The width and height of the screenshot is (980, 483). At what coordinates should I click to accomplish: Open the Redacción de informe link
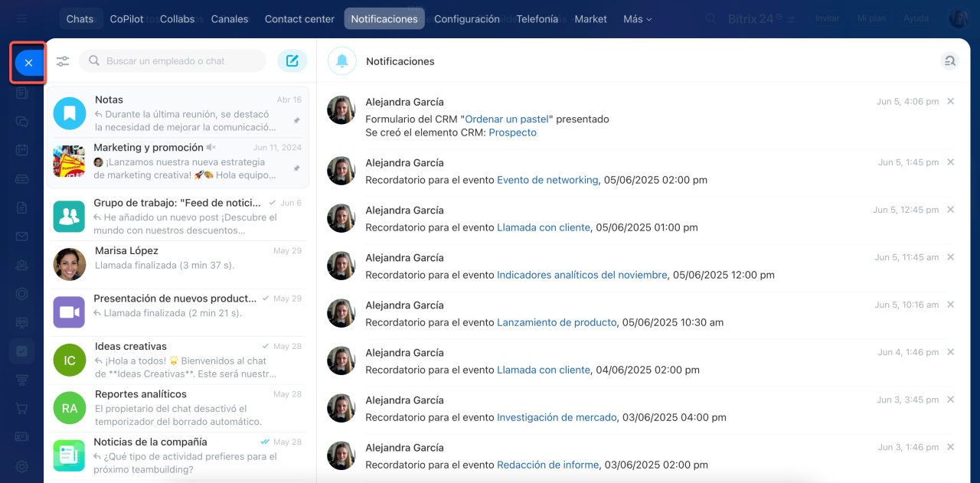[x=549, y=465]
